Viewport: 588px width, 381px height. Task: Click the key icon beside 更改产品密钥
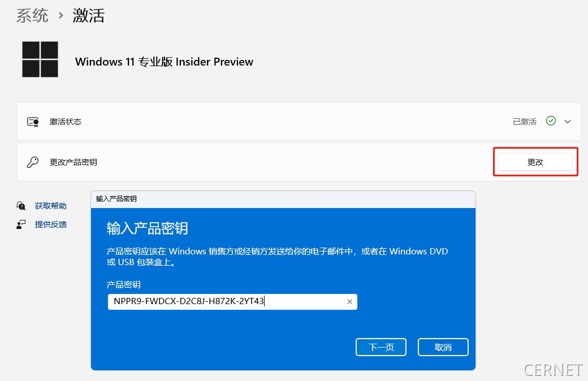(33, 162)
